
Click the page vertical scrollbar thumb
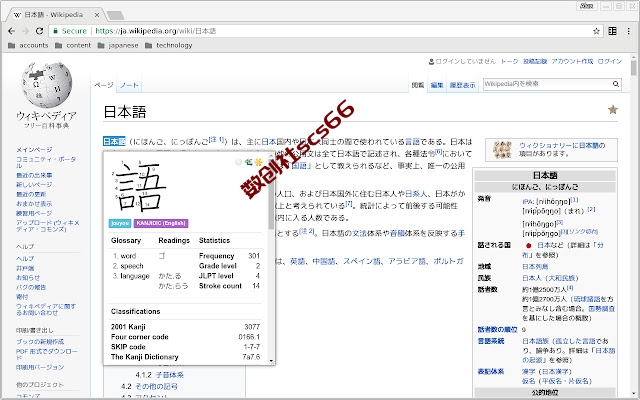tap(633, 68)
